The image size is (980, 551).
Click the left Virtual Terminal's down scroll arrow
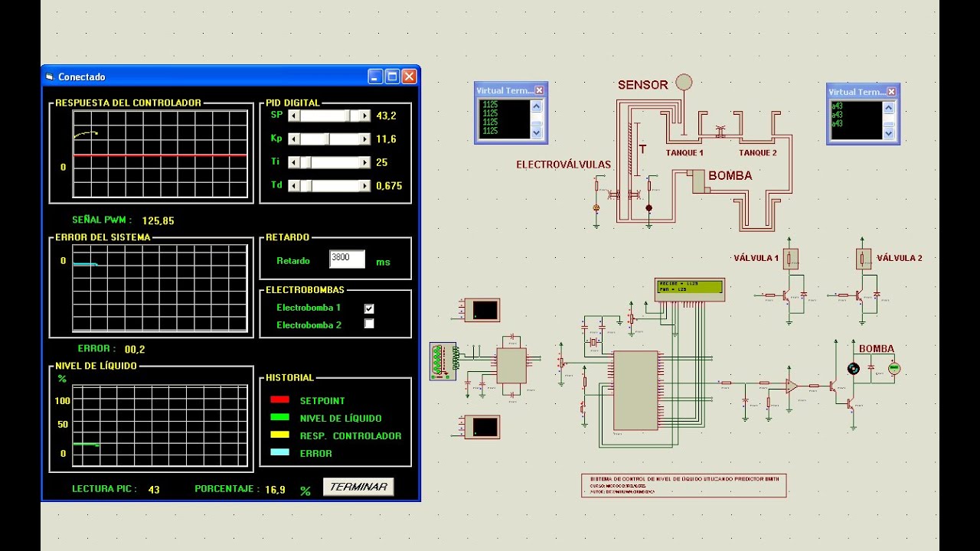click(x=536, y=132)
